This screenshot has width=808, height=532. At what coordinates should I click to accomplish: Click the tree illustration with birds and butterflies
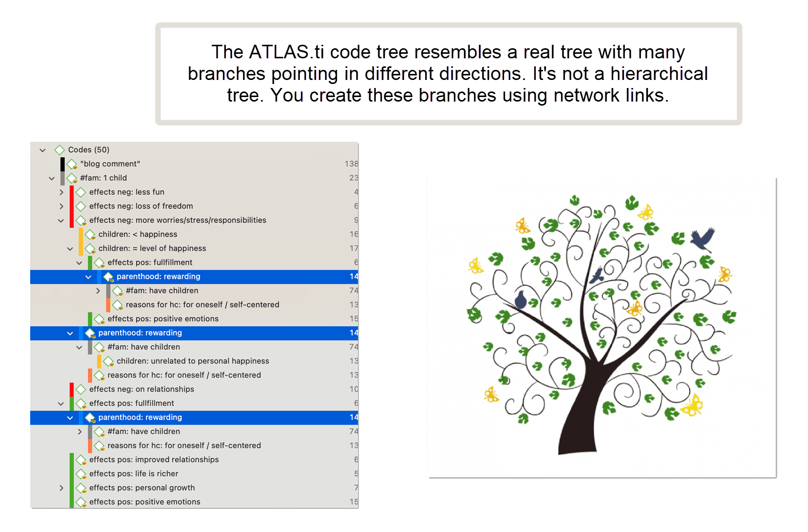tap(602, 327)
